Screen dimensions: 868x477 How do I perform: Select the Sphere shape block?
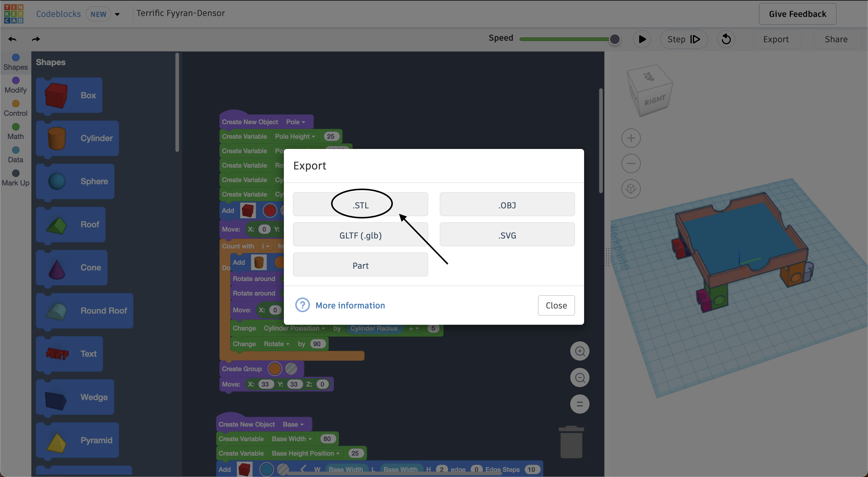tap(75, 181)
